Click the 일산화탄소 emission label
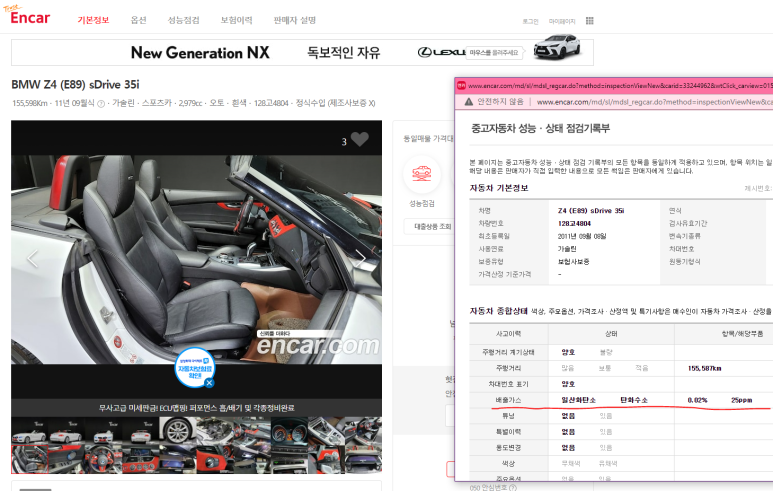The image size is (773, 491). (x=578, y=400)
